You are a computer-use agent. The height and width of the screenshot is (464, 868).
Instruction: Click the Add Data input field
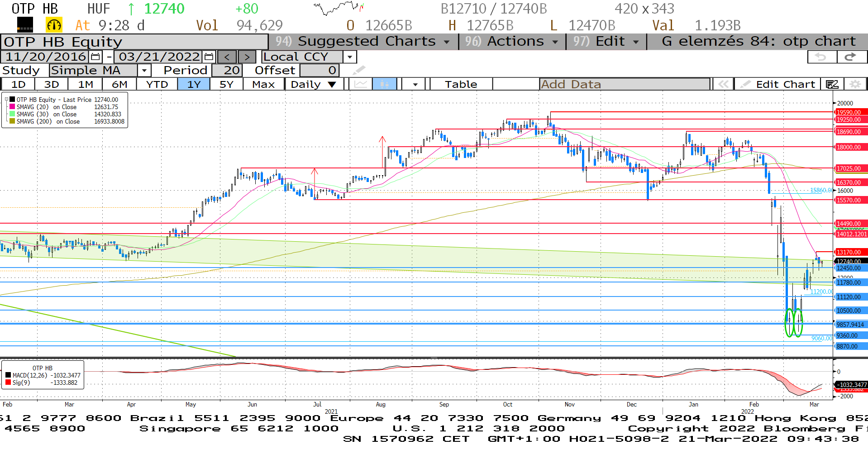point(625,84)
